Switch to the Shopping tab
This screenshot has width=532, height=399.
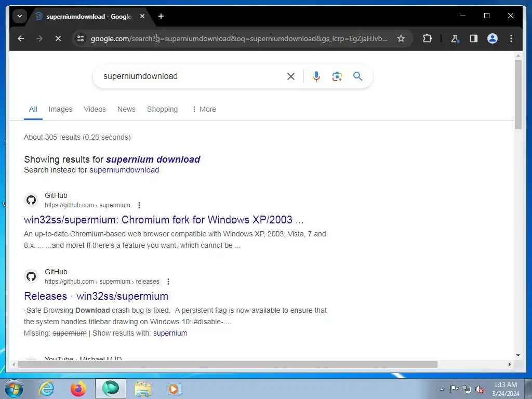pos(162,109)
